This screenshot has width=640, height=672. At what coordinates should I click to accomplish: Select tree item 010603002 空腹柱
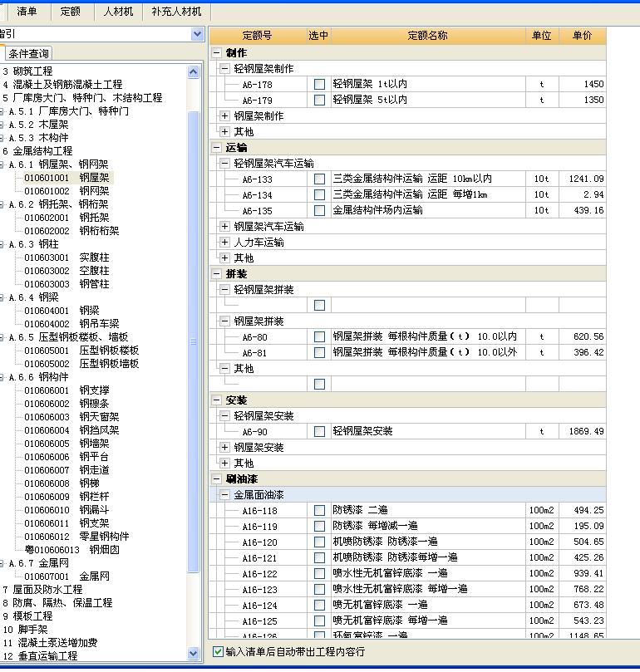pyautogui.click(x=67, y=271)
